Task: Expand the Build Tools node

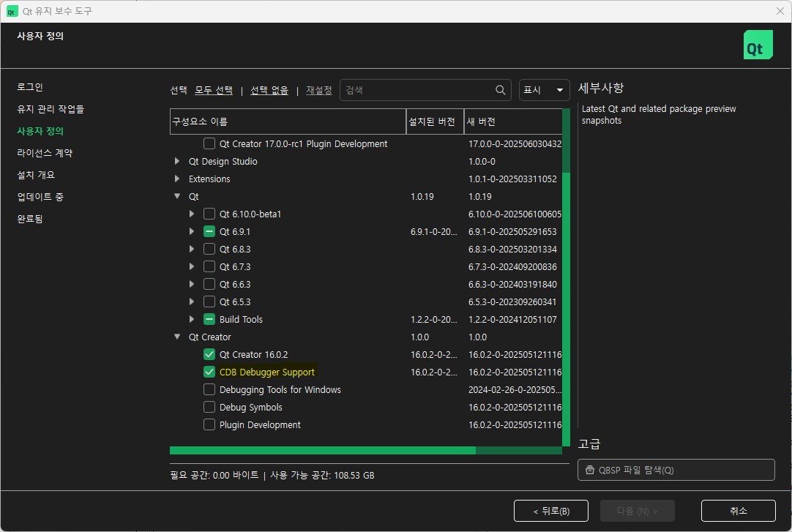Action: click(192, 320)
